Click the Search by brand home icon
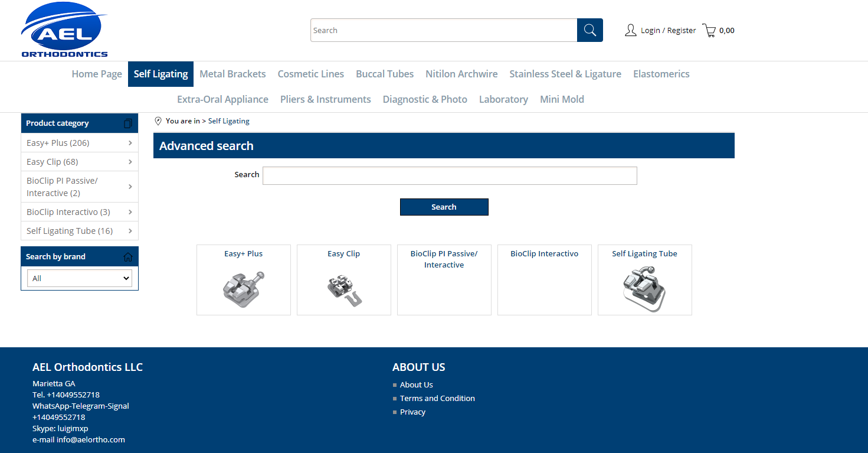The image size is (868, 453). click(x=128, y=257)
